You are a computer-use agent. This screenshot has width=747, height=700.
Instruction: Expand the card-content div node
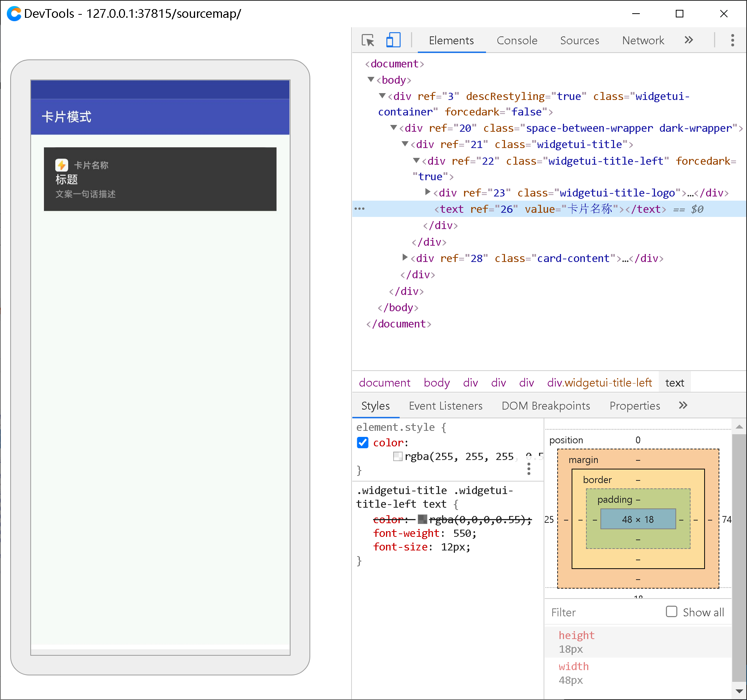(x=405, y=257)
